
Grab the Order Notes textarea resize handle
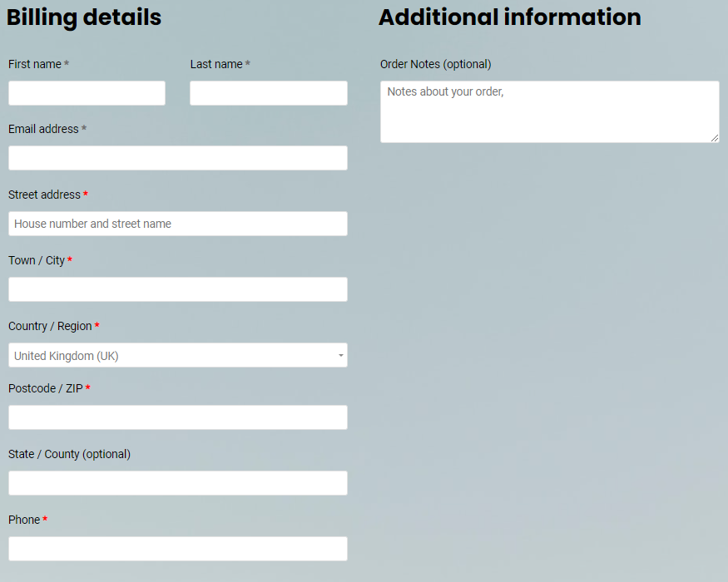coord(715,138)
